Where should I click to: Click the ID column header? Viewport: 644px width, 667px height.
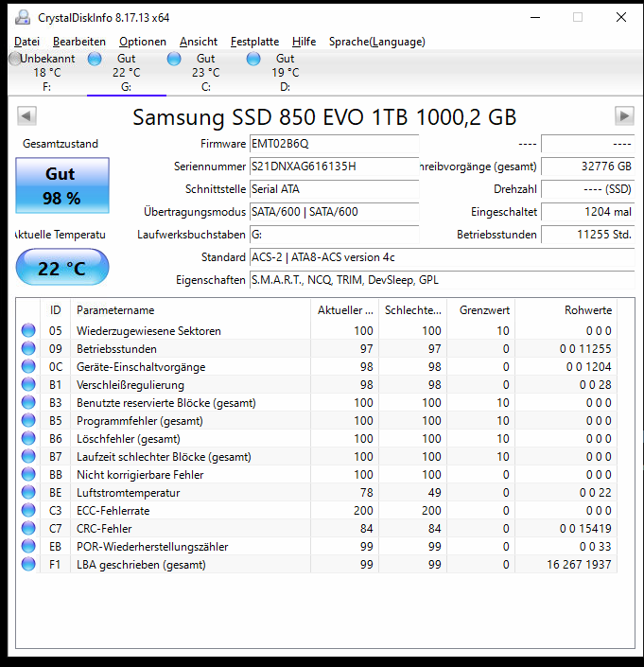click(x=55, y=310)
